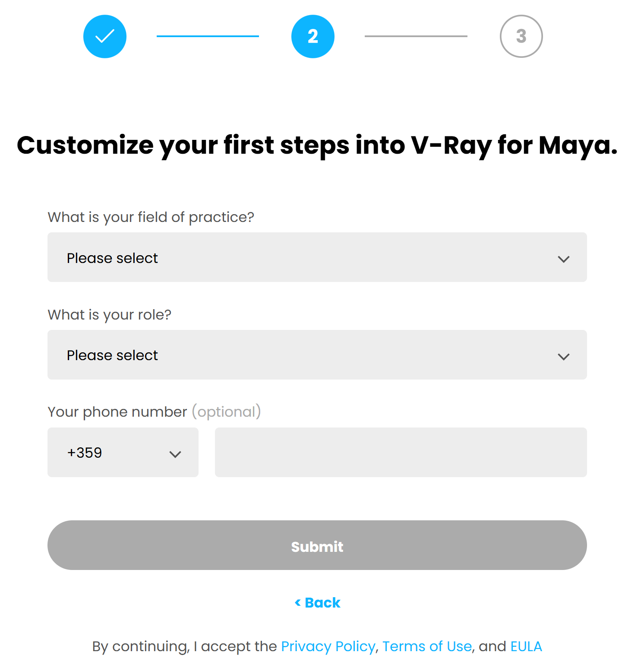Viewport: 644px width, 668px height.
Task: Go Back to the previous step
Action: coord(318,603)
